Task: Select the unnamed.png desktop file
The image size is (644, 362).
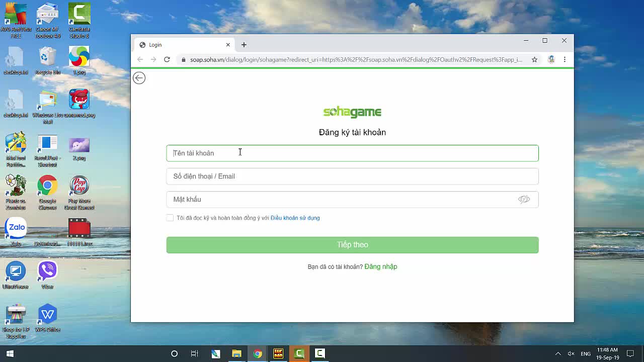Action: (79, 103)
